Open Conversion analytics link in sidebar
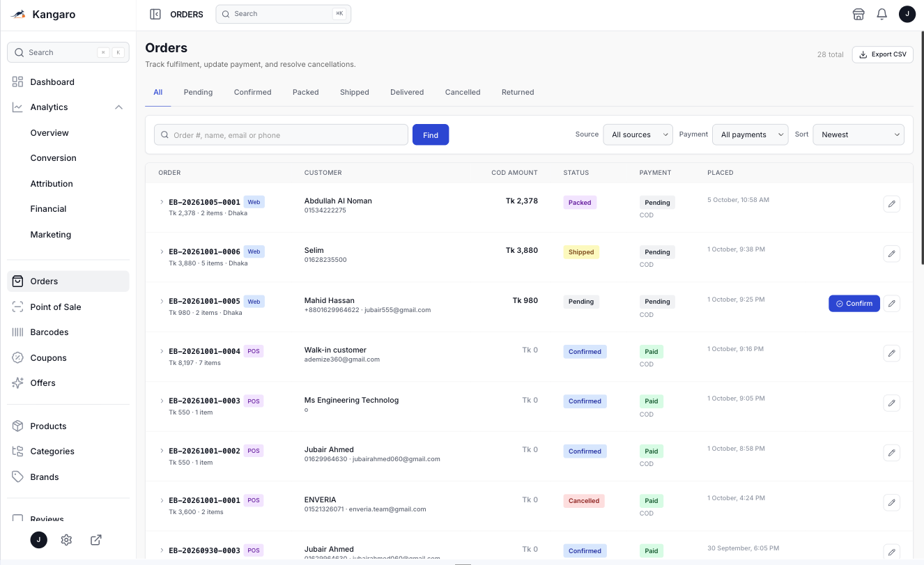Image resolution: width=924 pixels, height=565 pixels. [53, 158]
